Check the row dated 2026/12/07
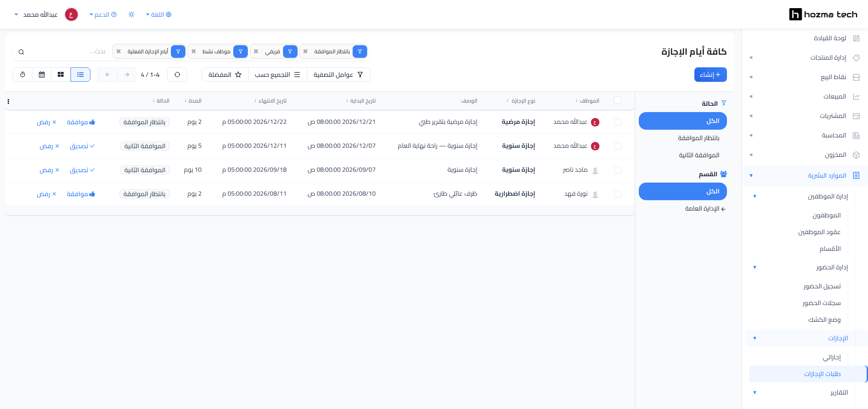868x409 pixels. pyautogui.click(x=618, y=146)
